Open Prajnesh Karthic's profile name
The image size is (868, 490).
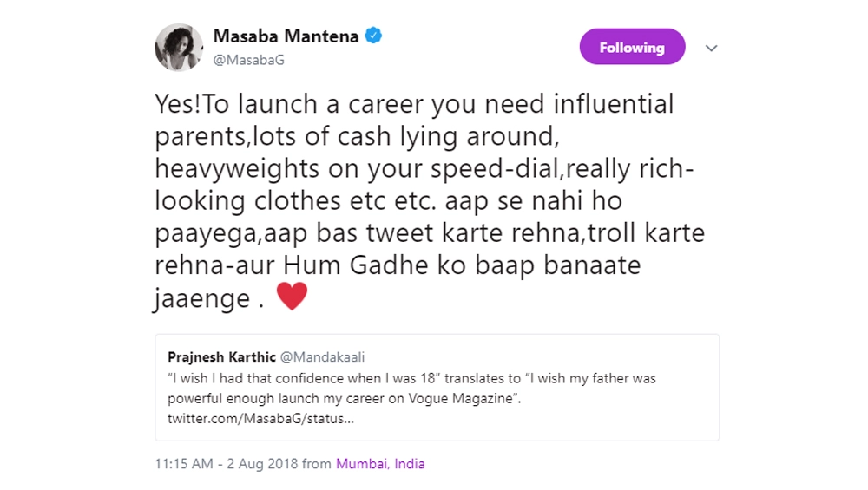[221, 357]
